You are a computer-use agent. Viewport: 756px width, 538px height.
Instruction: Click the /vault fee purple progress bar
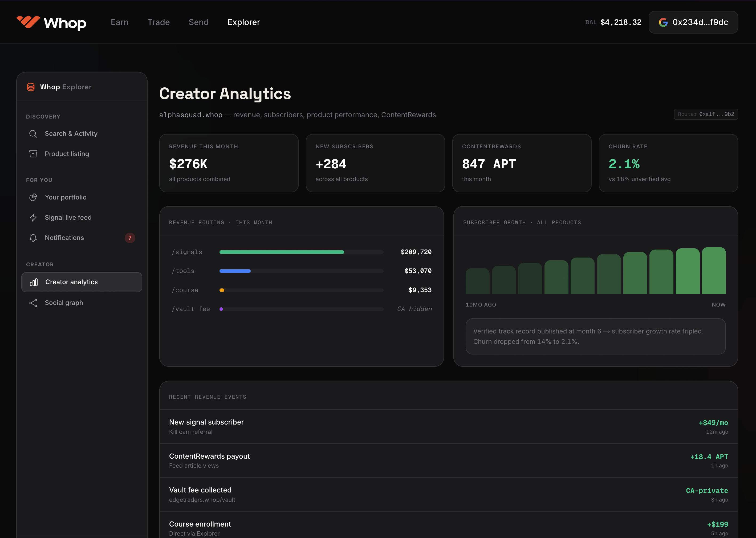(221, 309)
